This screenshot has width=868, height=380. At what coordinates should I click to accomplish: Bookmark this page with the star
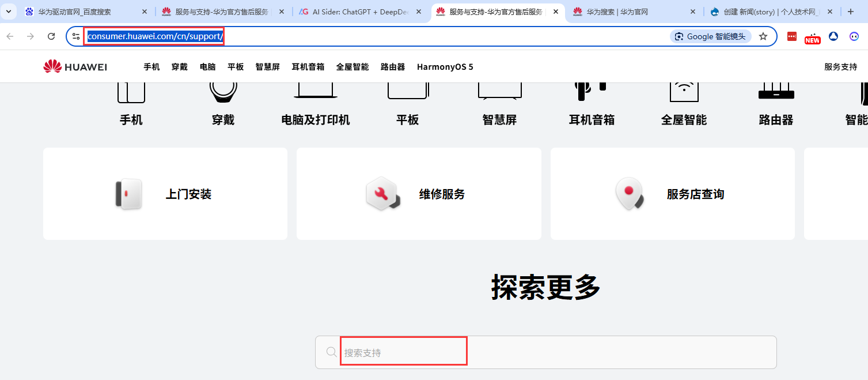tap(763, 36)
